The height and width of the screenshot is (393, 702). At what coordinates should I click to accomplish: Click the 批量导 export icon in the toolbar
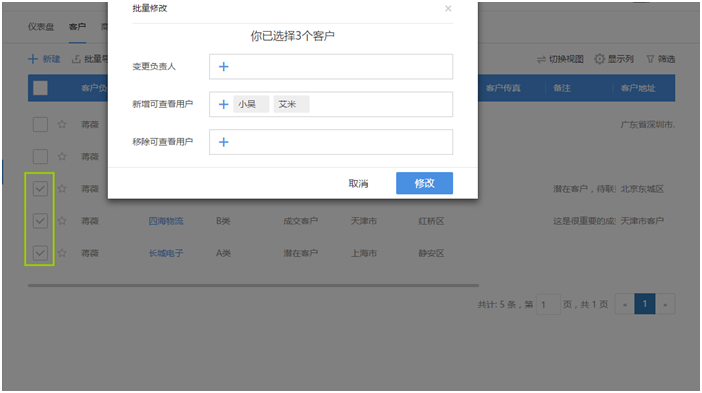click(x=77, y=59)
